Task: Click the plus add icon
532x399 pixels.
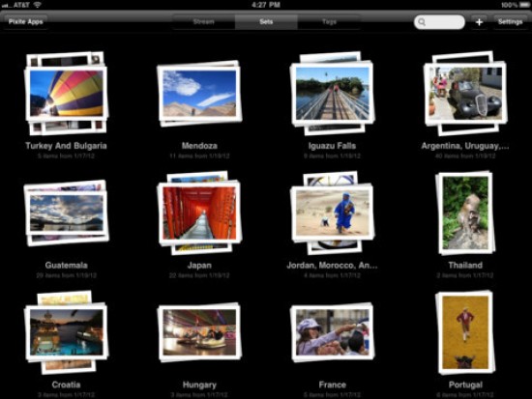Action: tap(479, 22)
